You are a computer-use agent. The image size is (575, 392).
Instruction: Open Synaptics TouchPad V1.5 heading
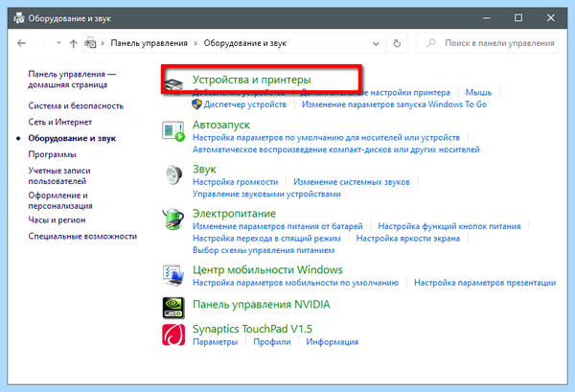pyautogui.click(x=252, y=329)
